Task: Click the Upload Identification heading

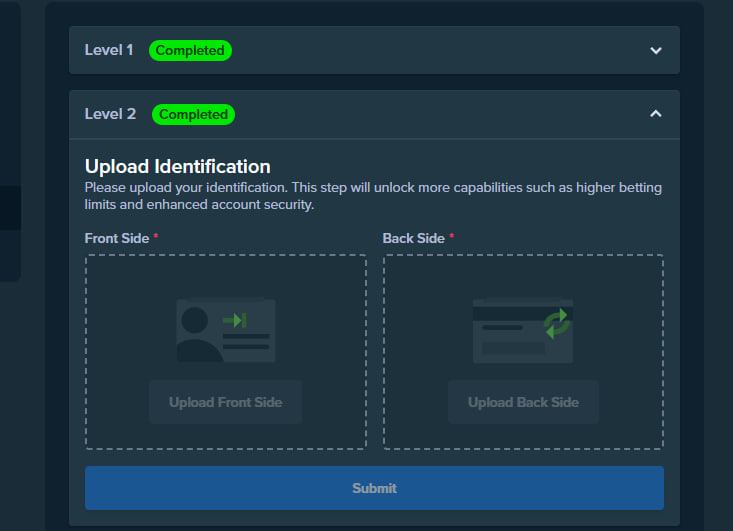Action: click(x=178, y=166)
